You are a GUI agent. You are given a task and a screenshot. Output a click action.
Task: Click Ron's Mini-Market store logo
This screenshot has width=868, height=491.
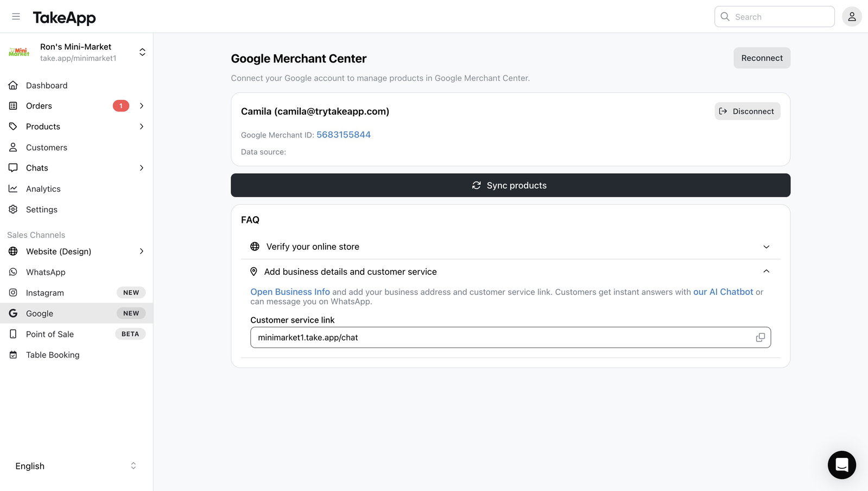[19, 52]
